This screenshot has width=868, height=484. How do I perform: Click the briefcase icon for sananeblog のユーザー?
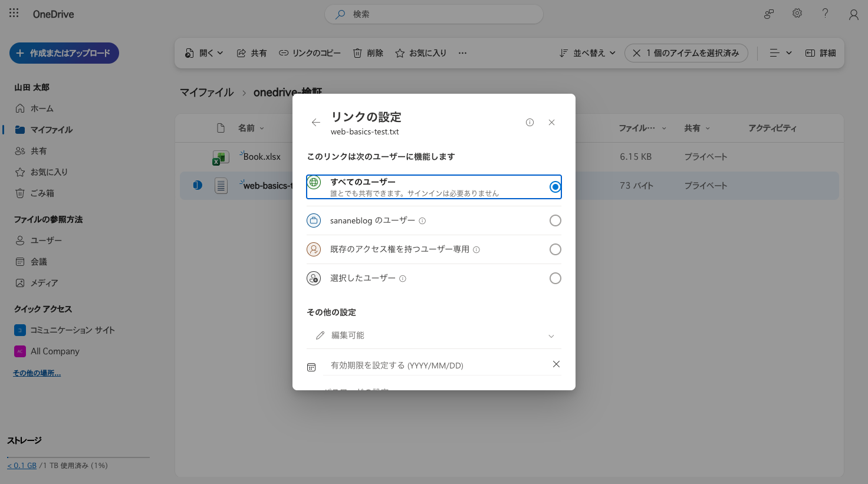(314, 220)
